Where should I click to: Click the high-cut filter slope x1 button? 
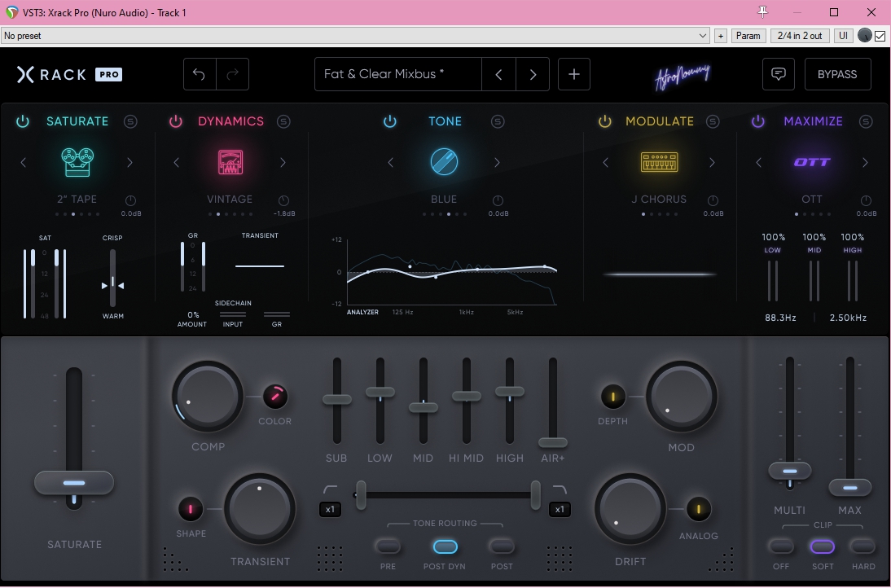click(x=560, y=509)
